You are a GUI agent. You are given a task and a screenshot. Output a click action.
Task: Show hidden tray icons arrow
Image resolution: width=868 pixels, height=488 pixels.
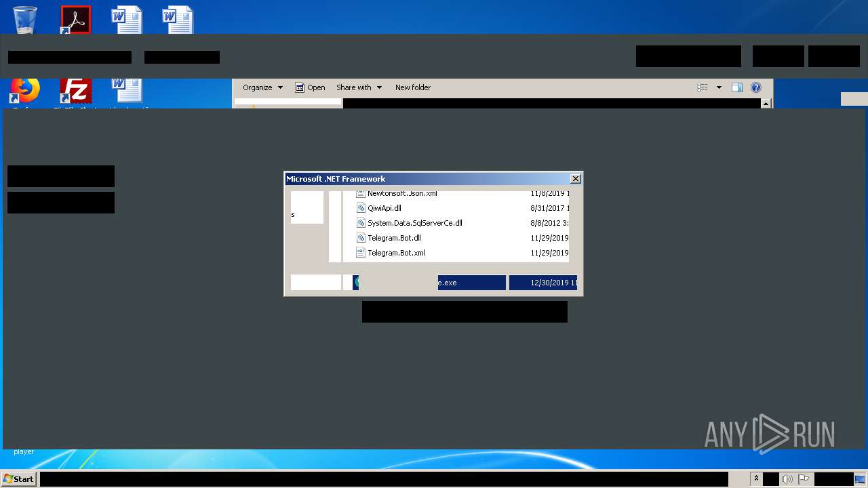pos(756,479)
